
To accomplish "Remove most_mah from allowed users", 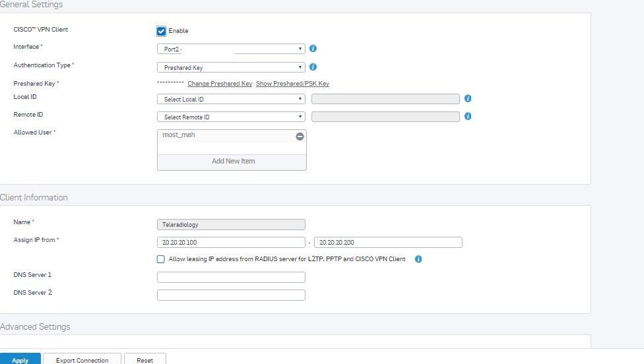I will 300,136.
